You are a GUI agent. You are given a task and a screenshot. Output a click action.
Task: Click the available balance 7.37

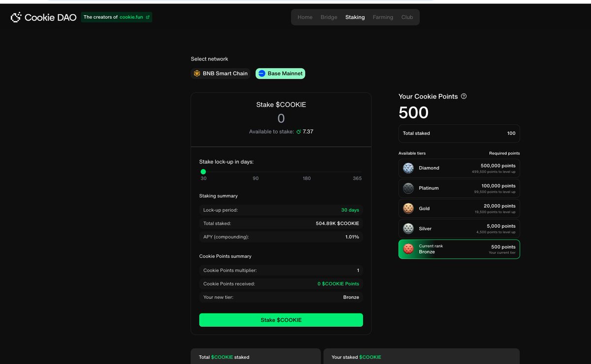click(308, 131)
